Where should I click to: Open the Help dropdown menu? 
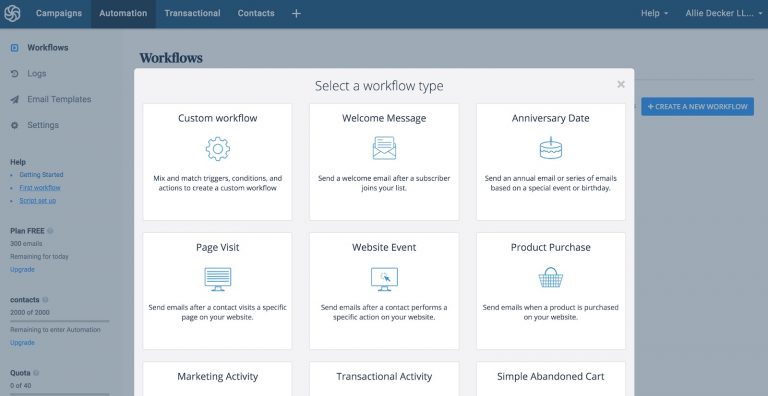coord(654,14)
